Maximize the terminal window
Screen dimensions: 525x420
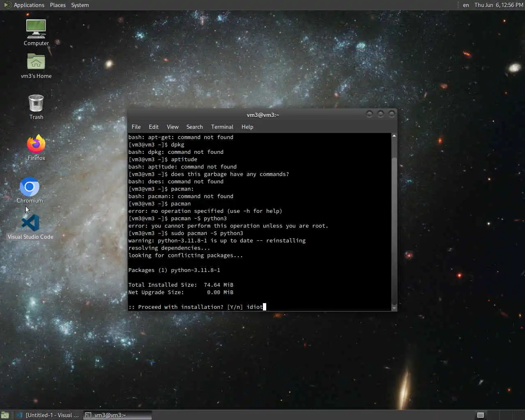click(381, 114)
